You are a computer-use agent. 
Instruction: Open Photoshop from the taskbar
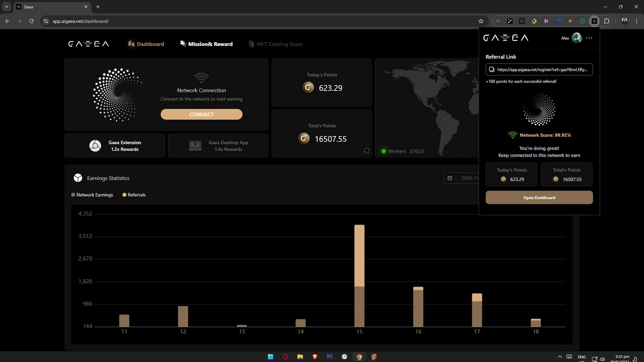[x=329, y=356]
